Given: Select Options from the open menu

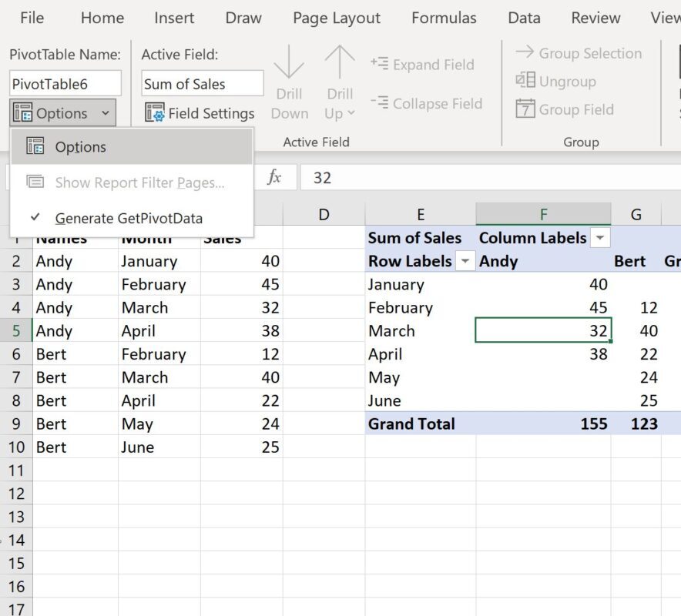Looking at the screenshot, I should 80,146.
